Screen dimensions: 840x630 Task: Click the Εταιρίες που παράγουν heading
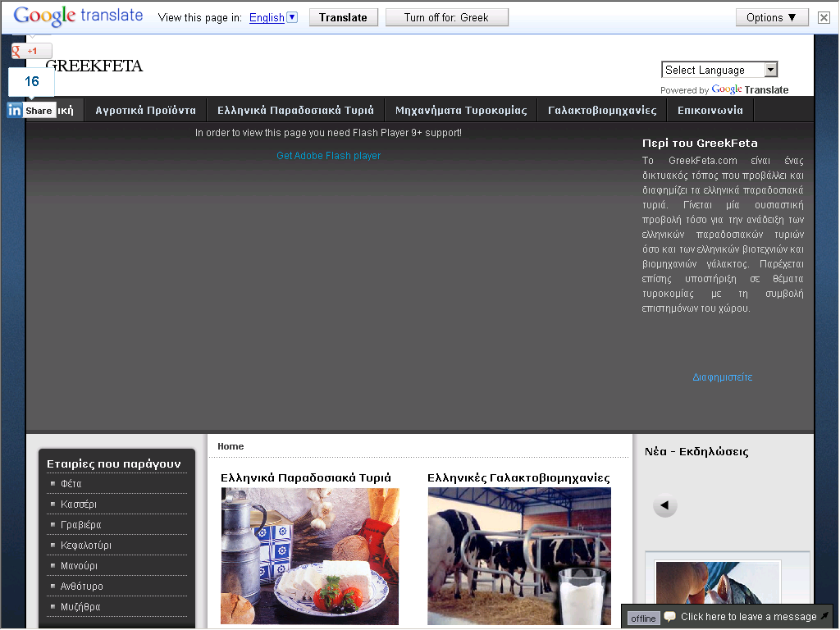coord(113,464)
